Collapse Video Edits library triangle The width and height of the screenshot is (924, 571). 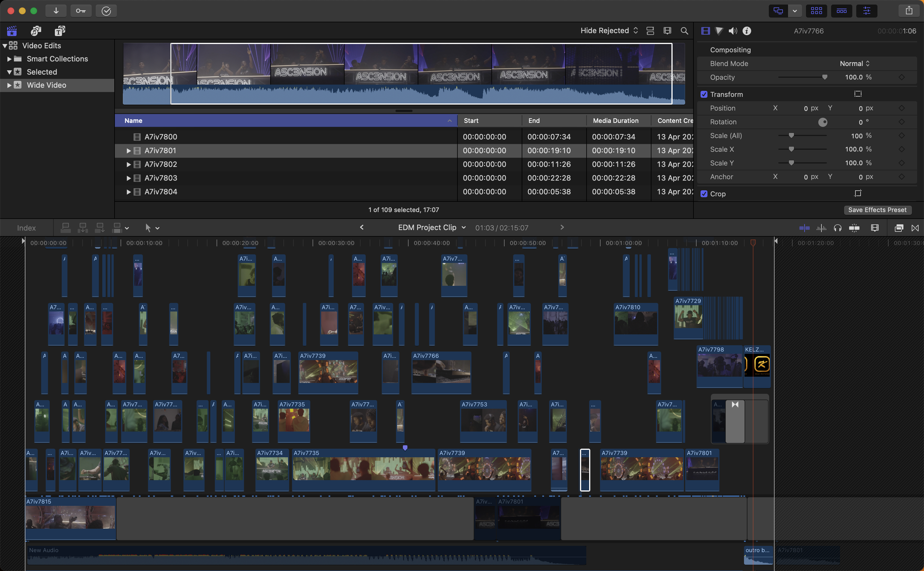click(5, 46)
